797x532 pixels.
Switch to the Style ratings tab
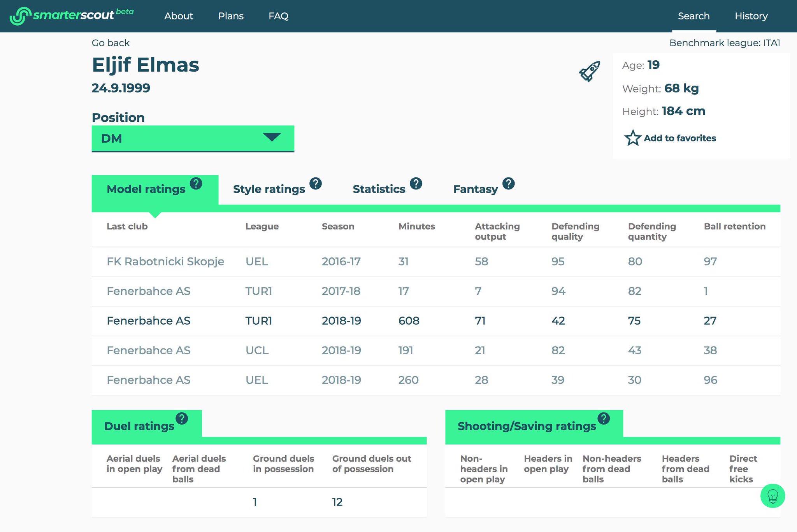(x=269, y=189)
